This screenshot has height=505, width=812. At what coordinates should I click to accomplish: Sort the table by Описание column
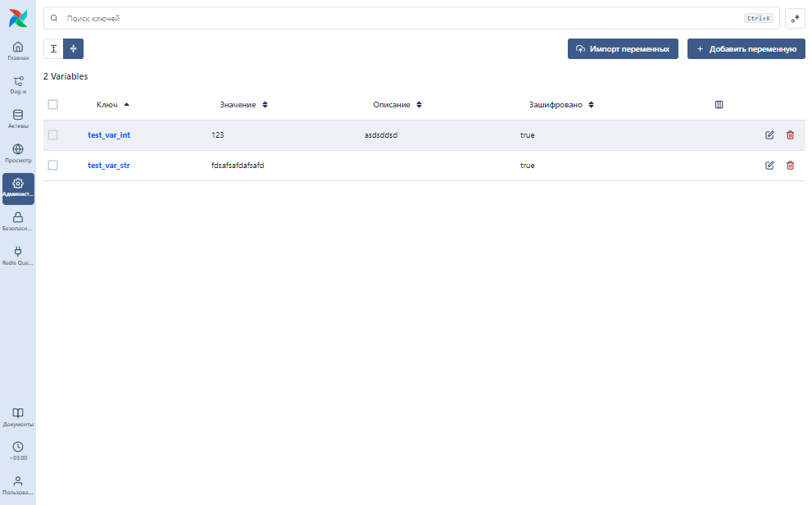(x=397, y=105)
